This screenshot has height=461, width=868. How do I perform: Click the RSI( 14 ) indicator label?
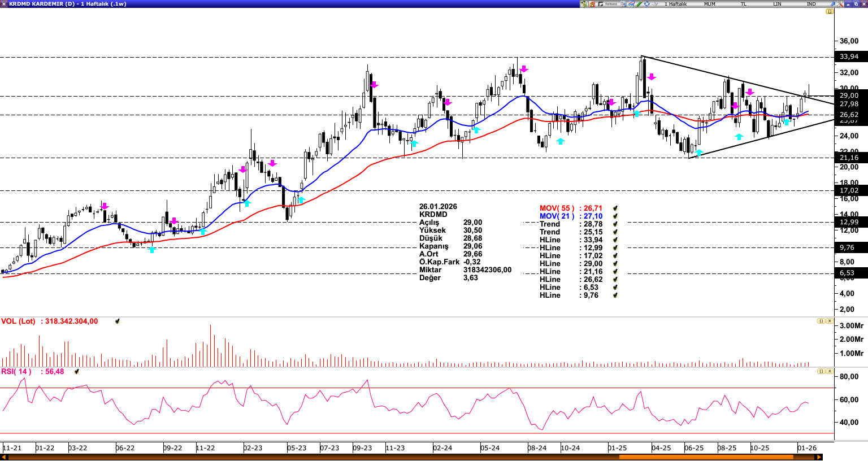(x=16, y=372)
